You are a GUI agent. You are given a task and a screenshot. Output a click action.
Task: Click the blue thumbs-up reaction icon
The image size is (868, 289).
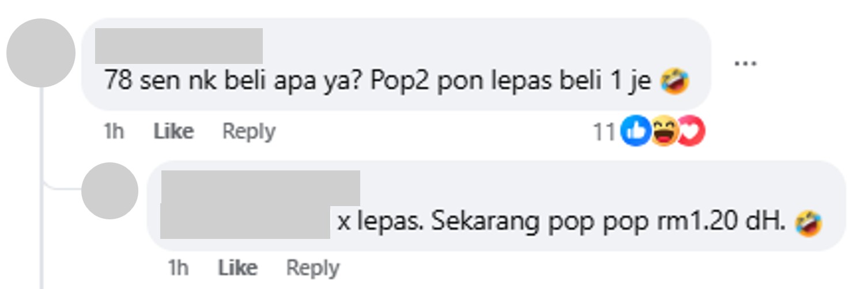[635, 133]
